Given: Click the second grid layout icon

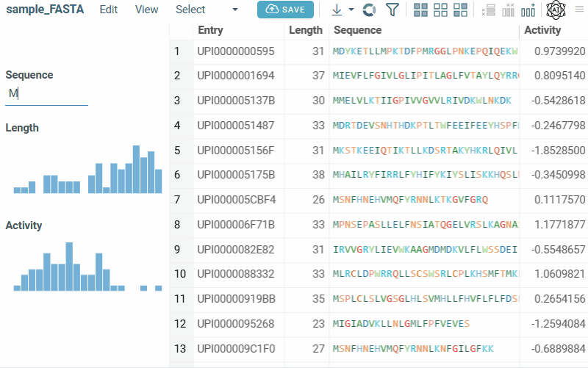Looking at the screenshot, I should (x=441, y=10).
